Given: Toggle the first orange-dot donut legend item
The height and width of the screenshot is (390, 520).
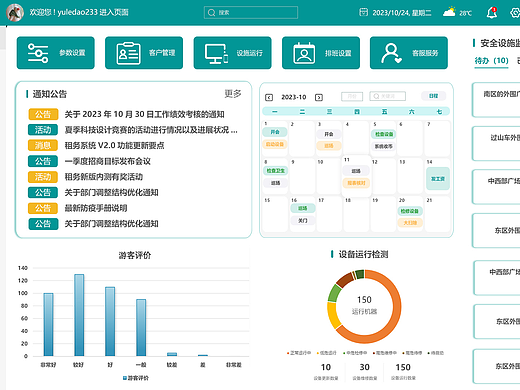Looking at the screenshot, I should point(299,353).
